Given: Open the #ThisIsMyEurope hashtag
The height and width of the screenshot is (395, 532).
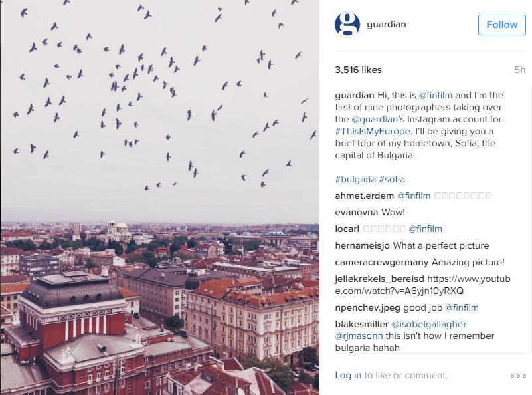Looking at the screenshot, I should [373, 132].
